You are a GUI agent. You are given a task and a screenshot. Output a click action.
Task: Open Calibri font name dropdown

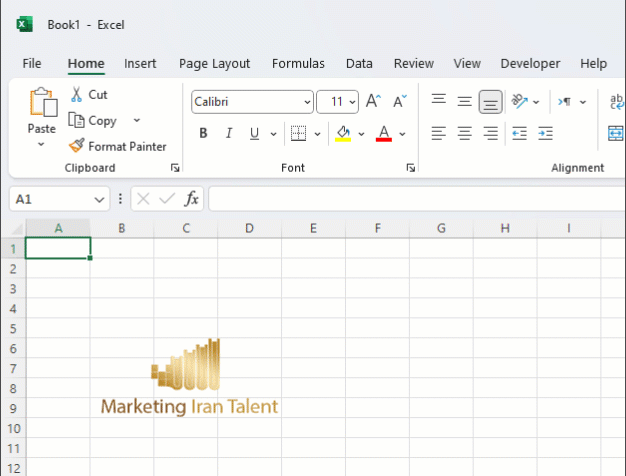pyautogui.click(x=307, y=102)
